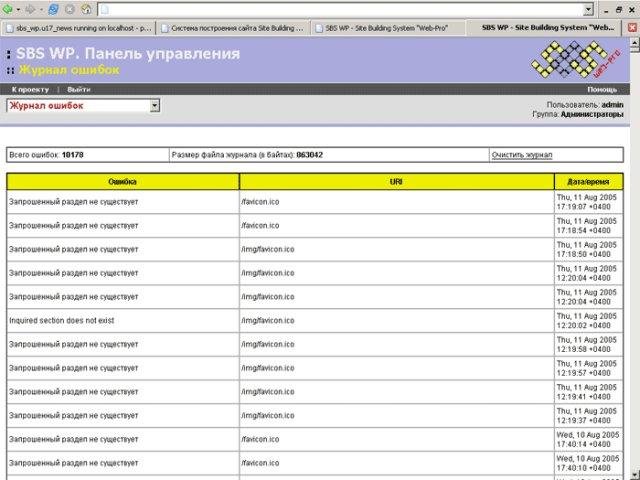Viewport: 640px width, 480px height.
Task: Expand the address bar dropdown arrow
Action: pyautogui.click(x=588, y=9)
